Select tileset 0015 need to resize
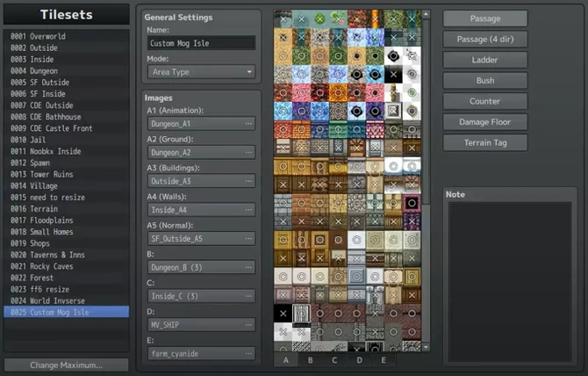 67,198
